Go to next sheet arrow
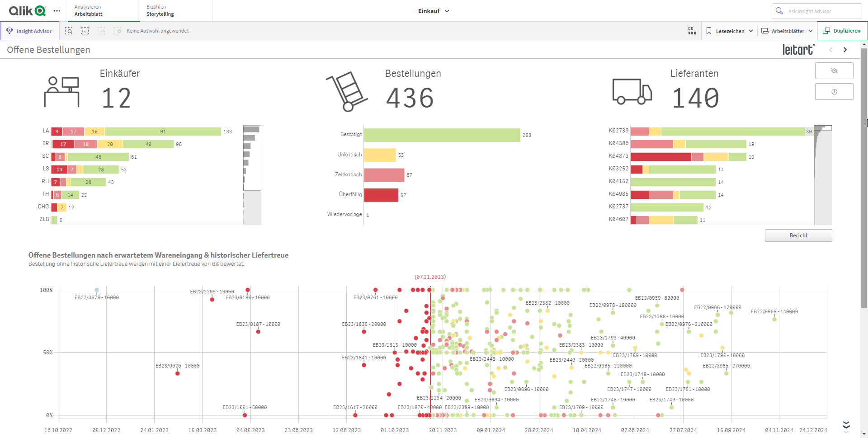 (845, 50)
